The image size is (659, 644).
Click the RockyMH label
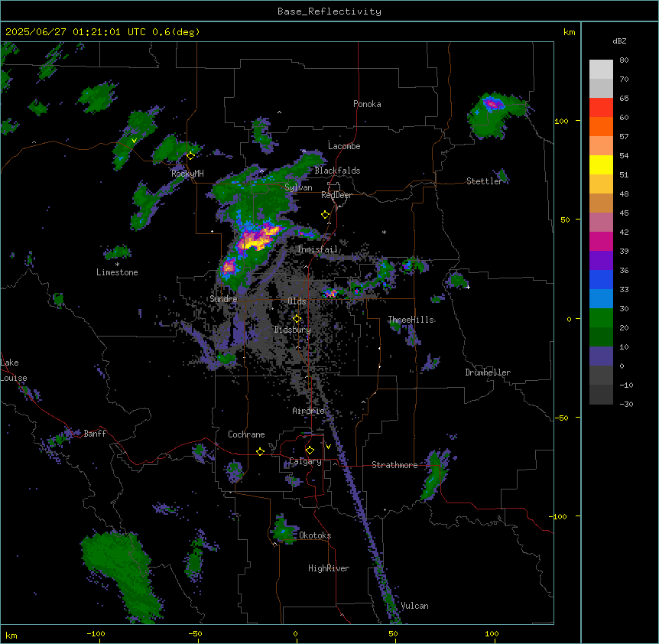(187, 174)
